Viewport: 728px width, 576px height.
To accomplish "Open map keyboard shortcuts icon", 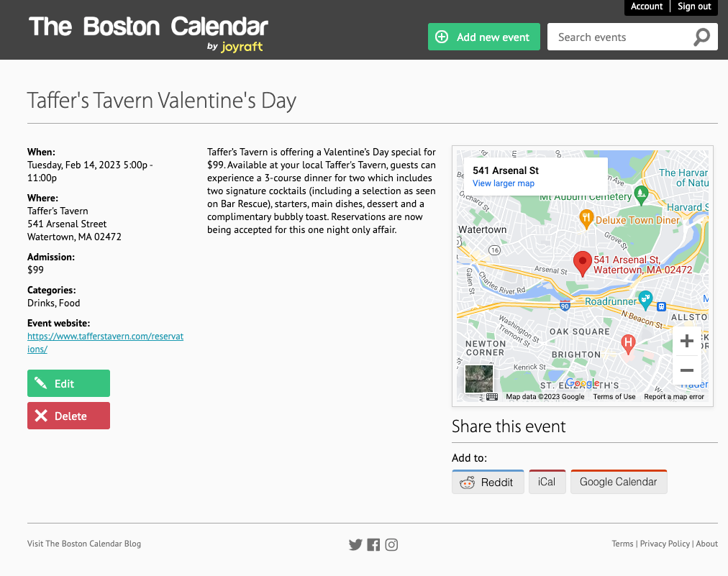I will tap(492, 397).
